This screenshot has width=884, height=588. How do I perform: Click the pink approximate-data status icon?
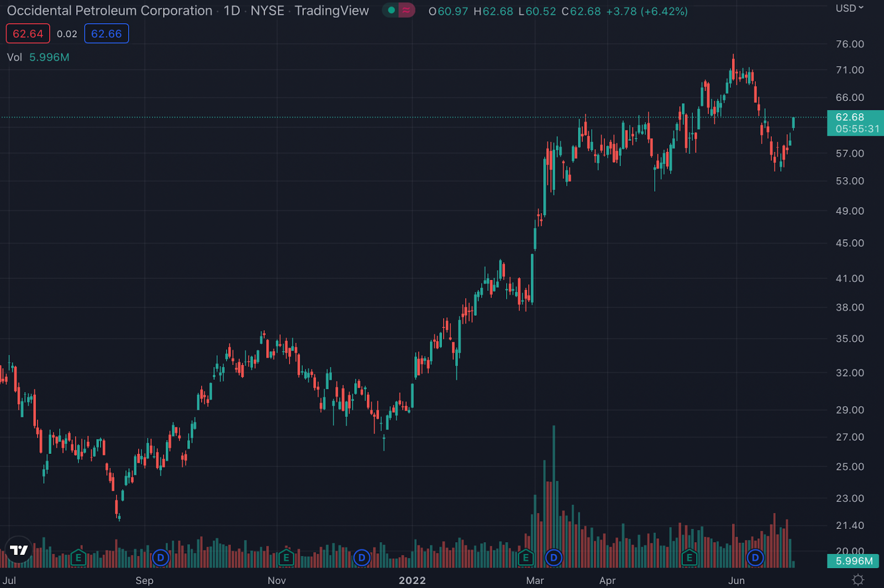(x=407, y=10)
